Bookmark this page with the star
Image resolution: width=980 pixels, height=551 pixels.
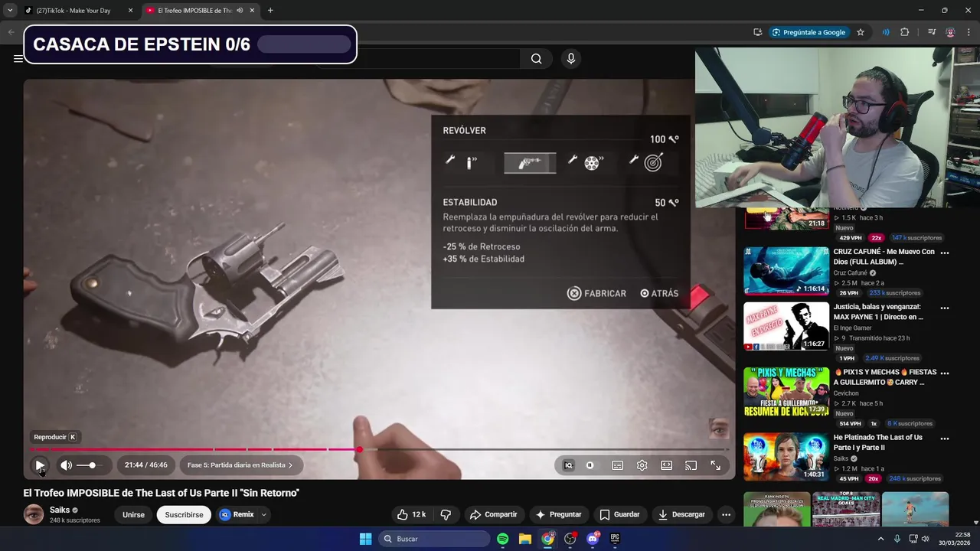click(x=861, y=32)
